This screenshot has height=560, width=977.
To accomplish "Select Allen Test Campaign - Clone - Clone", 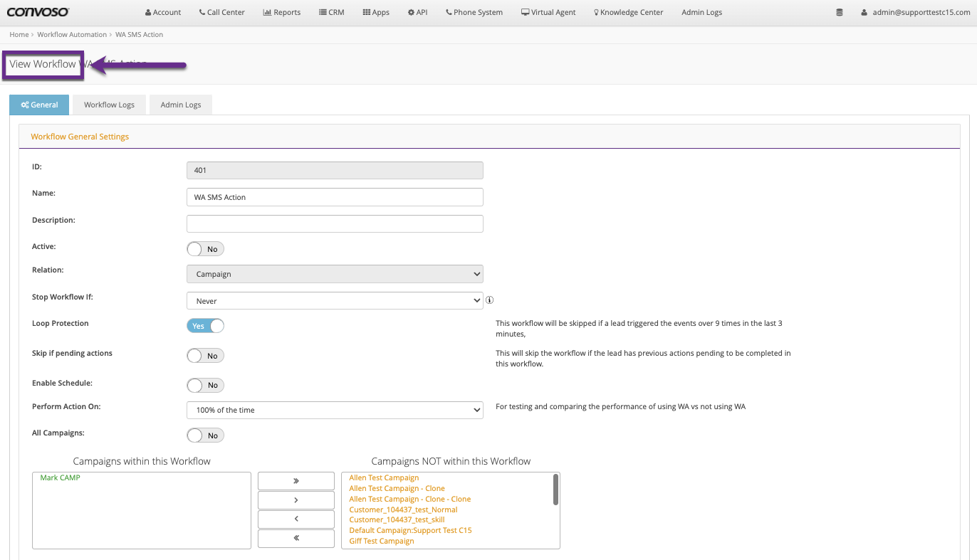I will coord(409,499).
